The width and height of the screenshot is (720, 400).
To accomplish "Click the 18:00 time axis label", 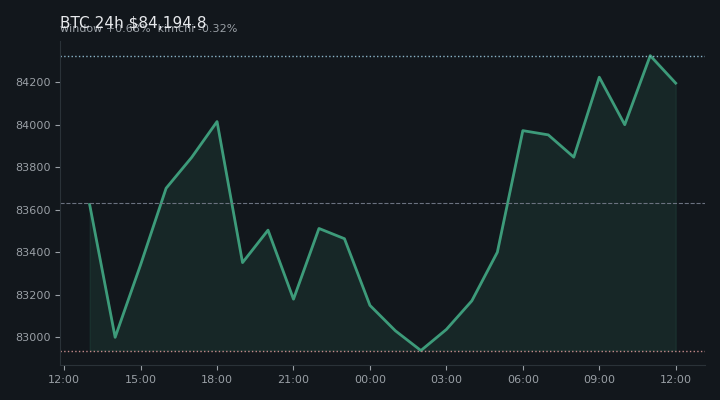I will 217,379.
